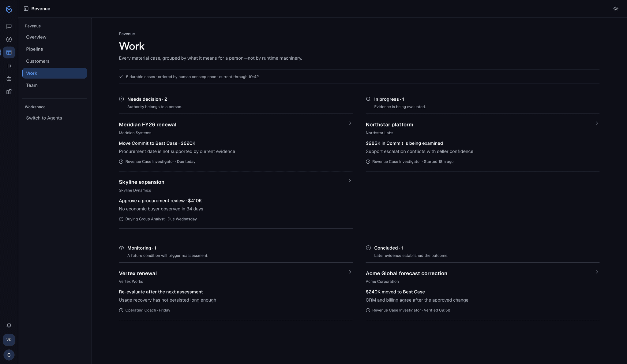This screenshot has width=627, height=364.
Task: Open the compass explore icon
Action: click(x=9, y=39)
